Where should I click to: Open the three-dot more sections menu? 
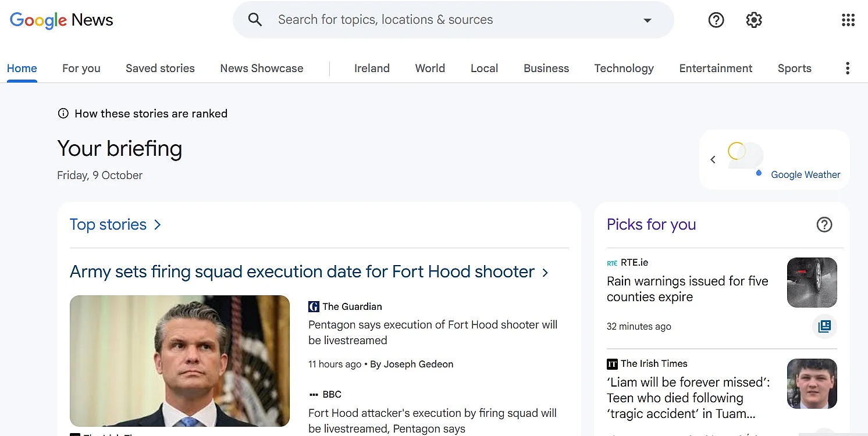(x=848, y=69)
